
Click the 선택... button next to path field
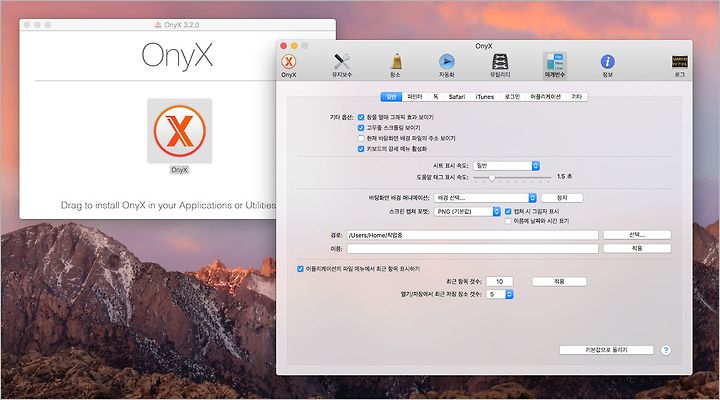coord(637,235)
